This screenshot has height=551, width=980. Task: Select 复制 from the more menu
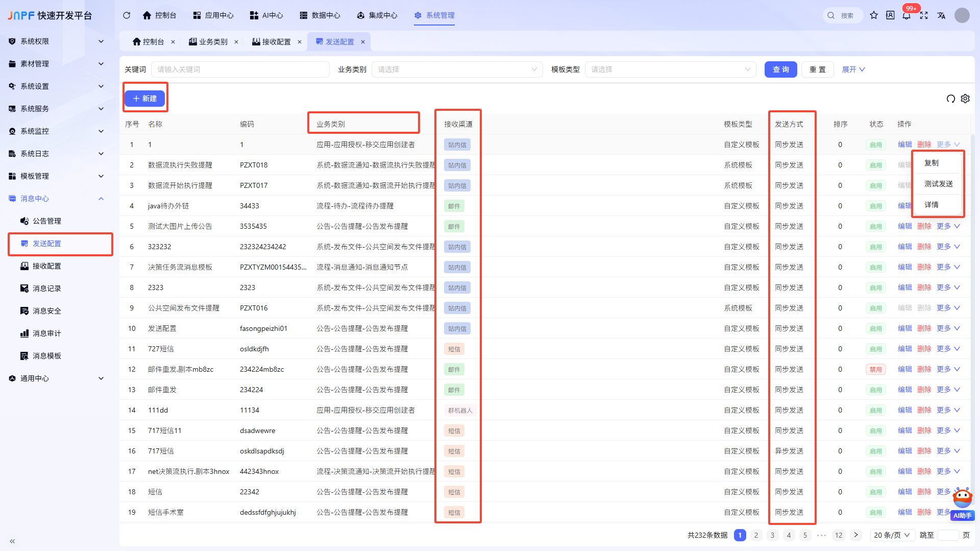(932, 163)
